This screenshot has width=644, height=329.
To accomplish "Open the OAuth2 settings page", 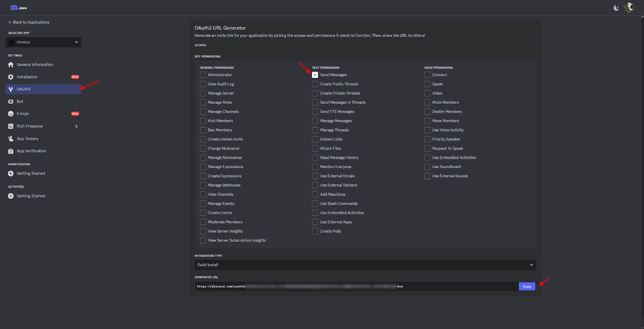I will 24,89.
